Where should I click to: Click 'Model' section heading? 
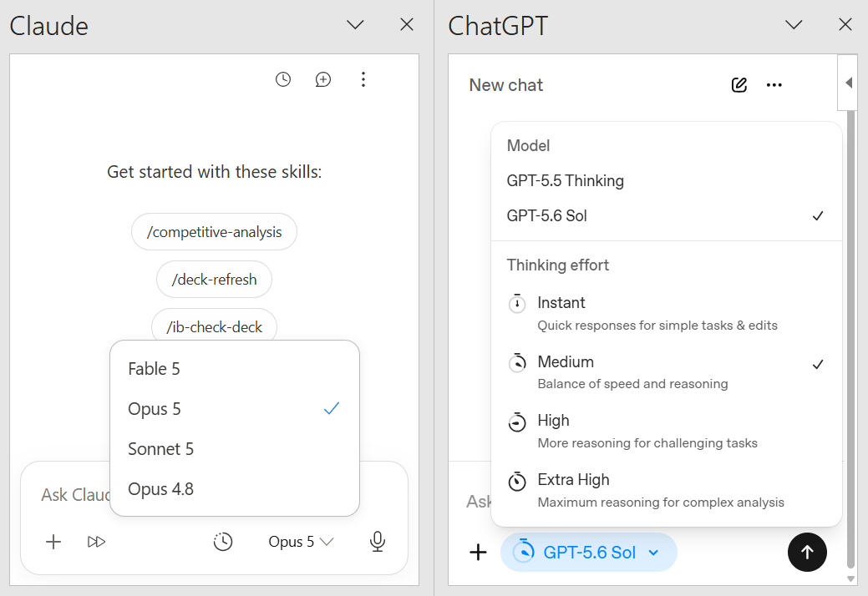tap(528, 146)
